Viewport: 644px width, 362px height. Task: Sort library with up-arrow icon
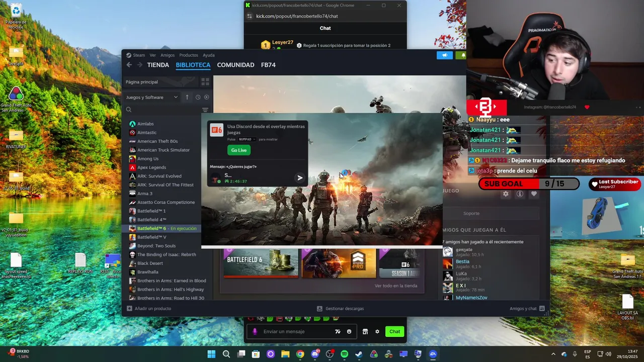[x=187, y=97]
